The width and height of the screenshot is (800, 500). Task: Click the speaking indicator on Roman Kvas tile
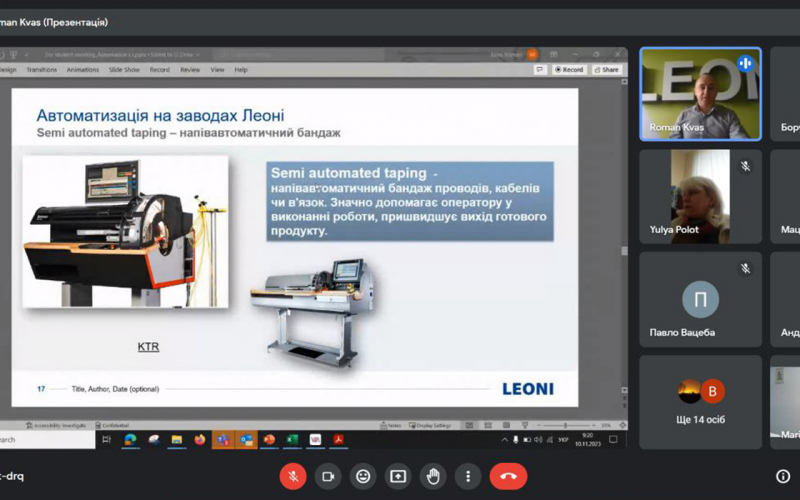[745, 63]
